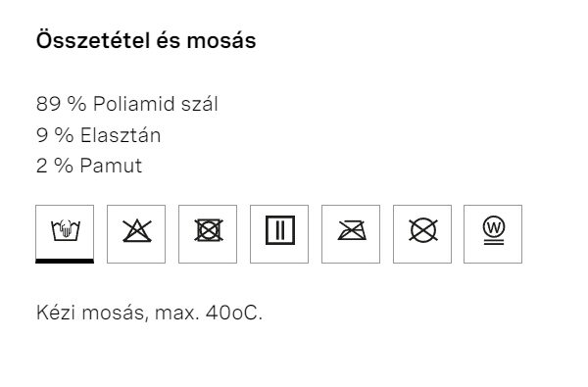
Task: Click the word Összetétel in the heading
Action: pyautogui.click(x=93, y=40)
